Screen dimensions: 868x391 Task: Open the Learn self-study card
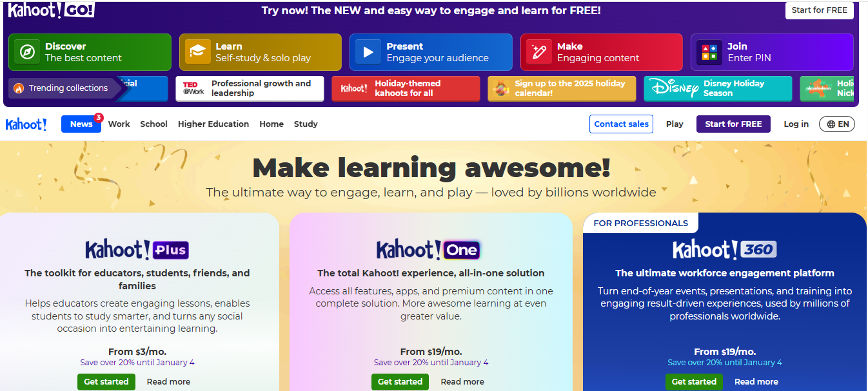[261, 52]
